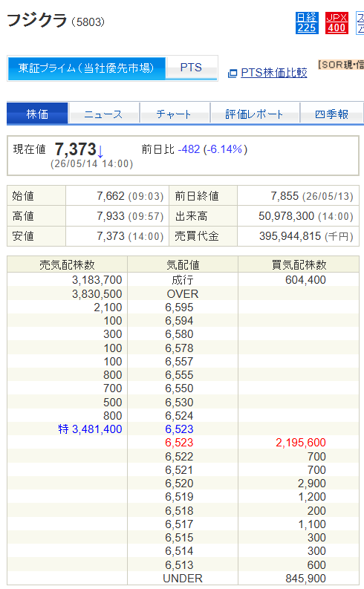The width and height of the screenshot is (364, 589).
Task: Open the PTS株価比較 link
Action: click(274, 73)
